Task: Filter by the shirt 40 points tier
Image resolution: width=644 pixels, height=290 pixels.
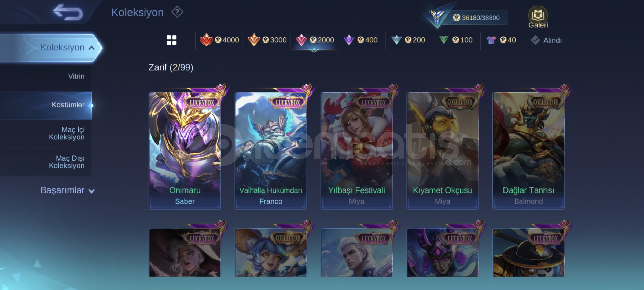Action: (x=501, y=40)
